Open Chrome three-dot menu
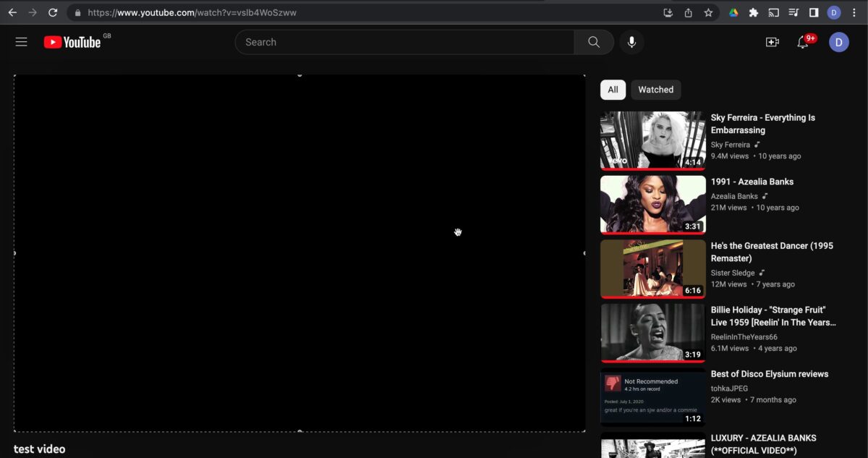 pos(854,12)
